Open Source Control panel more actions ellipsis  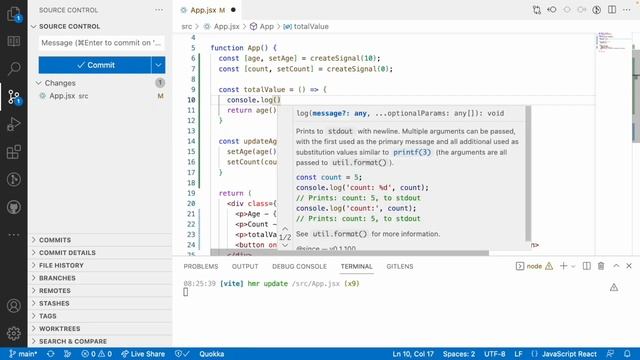[159, 10]
